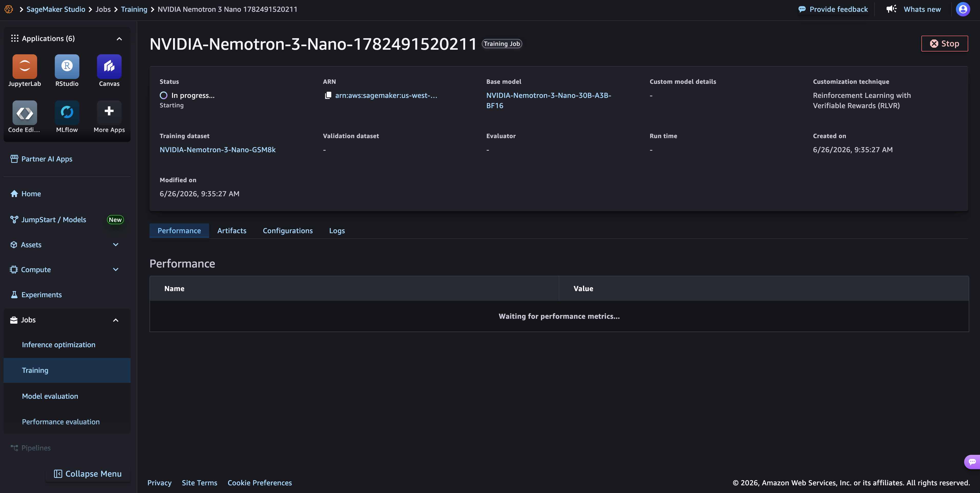Image resolution: width=980 pixels, height=493 pixels.
Task: Click the Experiments flask icon
Action: (x=14, y=295)
